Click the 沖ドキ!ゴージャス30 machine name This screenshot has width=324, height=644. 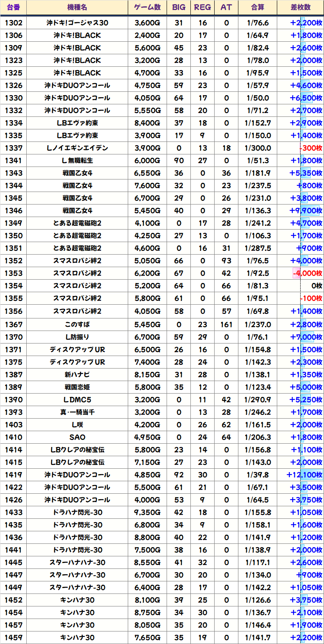77,23
